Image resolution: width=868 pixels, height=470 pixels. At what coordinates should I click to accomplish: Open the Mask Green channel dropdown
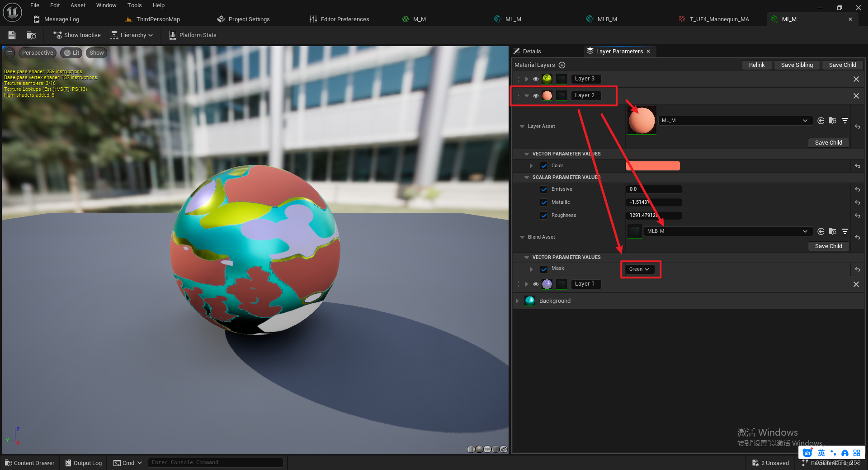pos(639,269)
